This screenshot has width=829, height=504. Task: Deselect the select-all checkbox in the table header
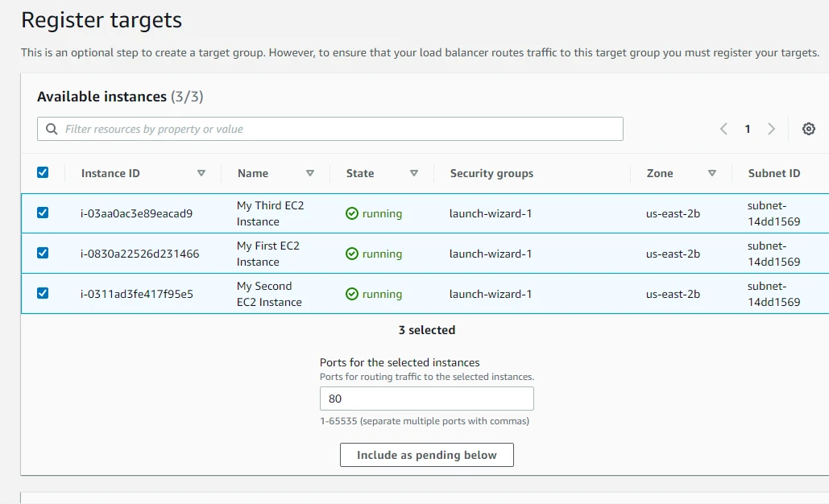pyautogui.click(x=43, y=172)
